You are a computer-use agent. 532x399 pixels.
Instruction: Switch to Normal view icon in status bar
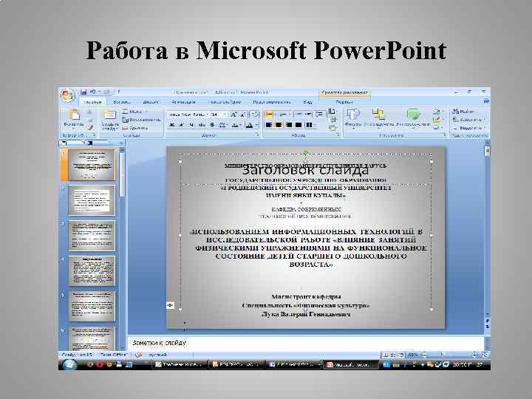(x=385, y=355)
